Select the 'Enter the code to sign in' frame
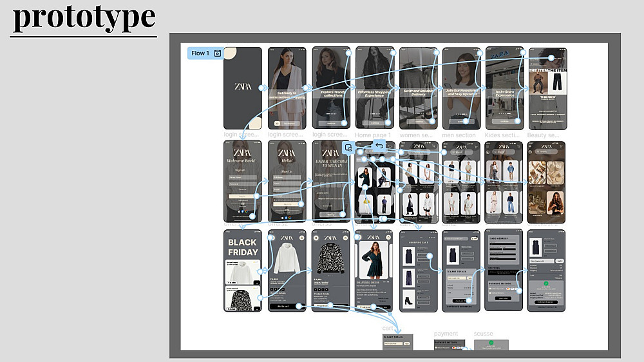 click(331, 181)
